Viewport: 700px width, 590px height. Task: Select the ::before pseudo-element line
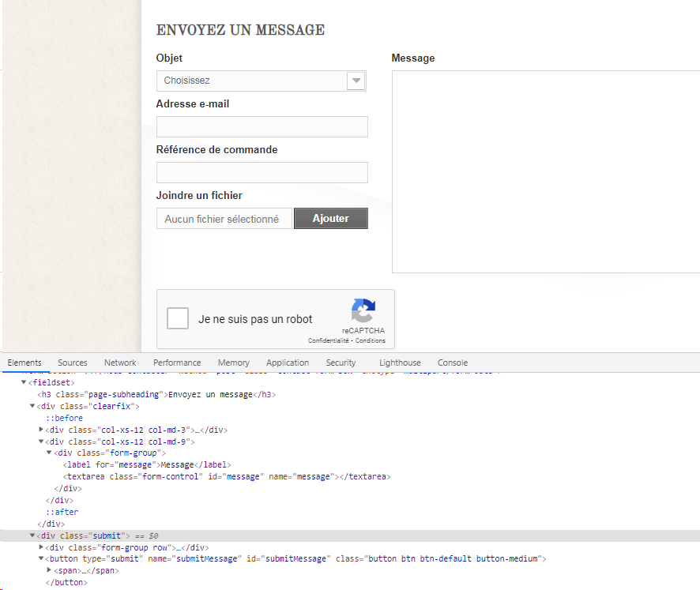tap(64, 418)
